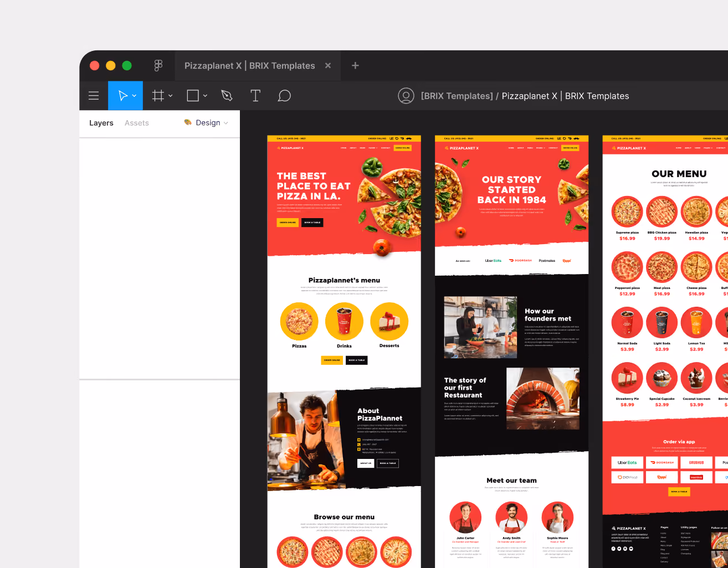Click the 'Browse our menu' heading
728x568 pixels.
(x=344, y=517)
